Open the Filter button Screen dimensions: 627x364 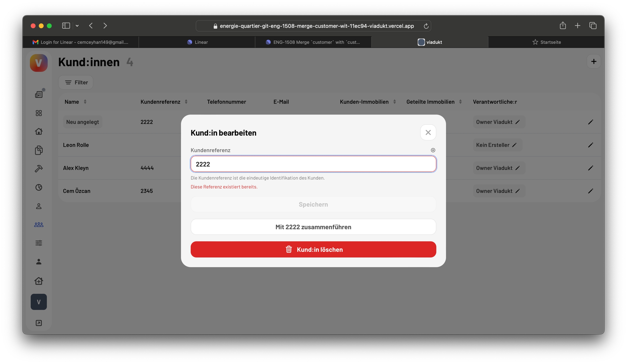(76, 82)
